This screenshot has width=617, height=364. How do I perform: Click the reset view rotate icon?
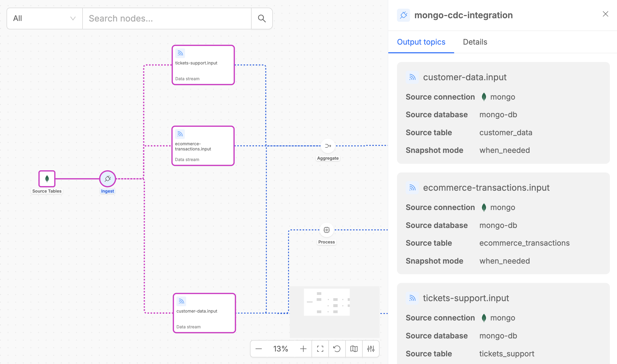pos(337,349)
